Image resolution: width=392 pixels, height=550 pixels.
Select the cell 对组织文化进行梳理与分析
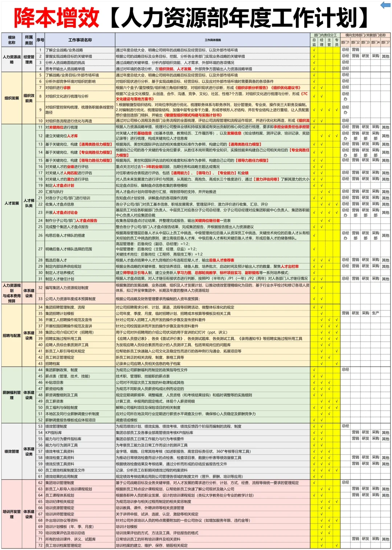tap(80, 96)
